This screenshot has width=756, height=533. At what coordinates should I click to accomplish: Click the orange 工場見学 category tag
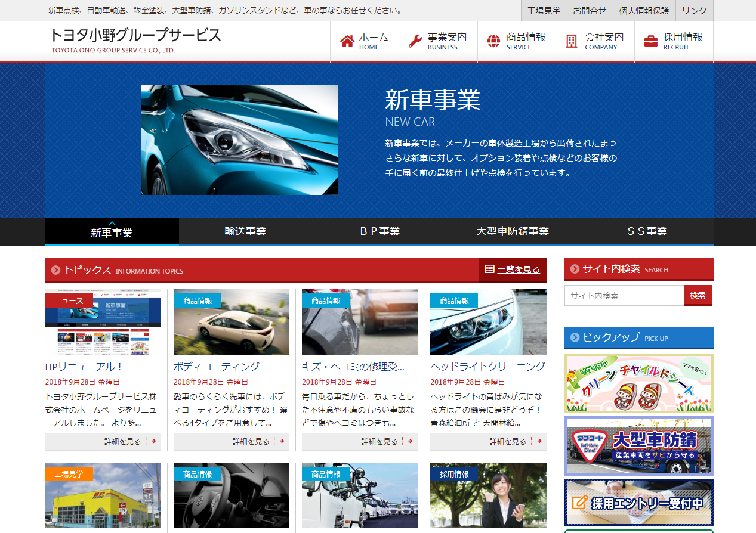coord(69,474)
